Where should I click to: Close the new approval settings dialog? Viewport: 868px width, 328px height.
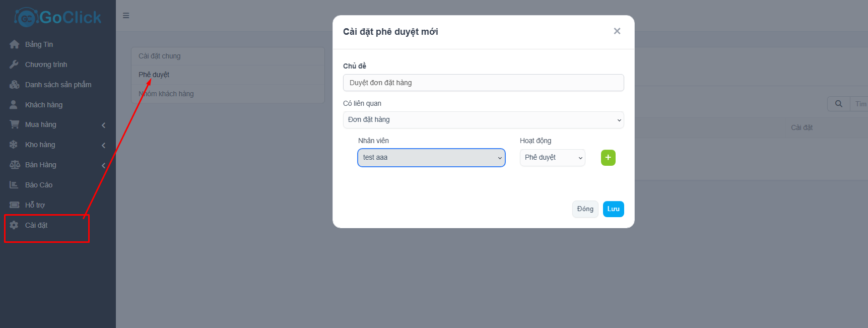coord(617,31)
